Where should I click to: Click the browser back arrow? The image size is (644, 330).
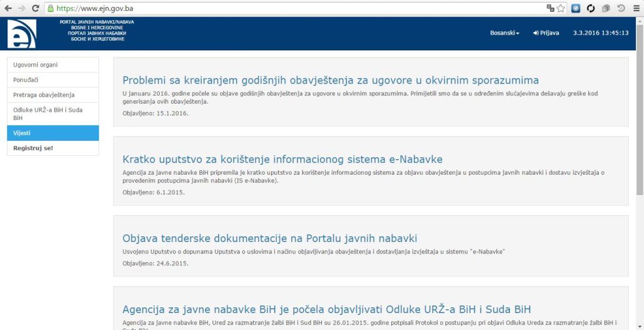coord(8,9)
